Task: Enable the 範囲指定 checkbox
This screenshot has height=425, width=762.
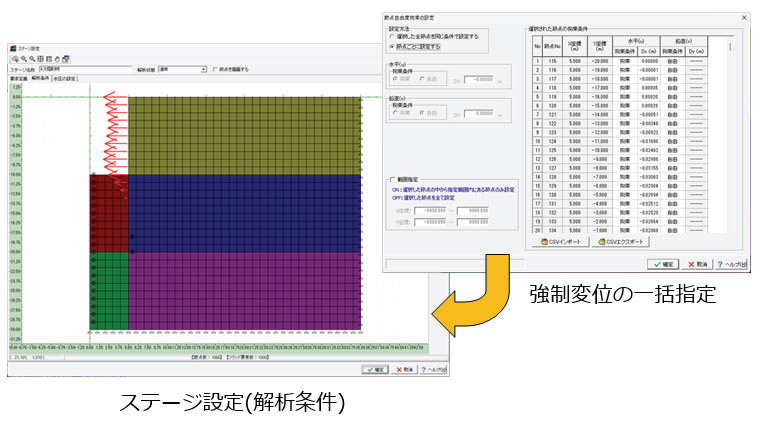Action: [393, 180]
